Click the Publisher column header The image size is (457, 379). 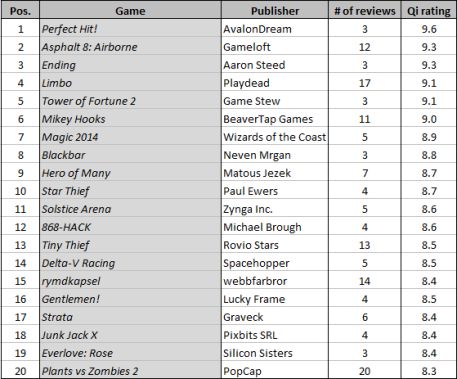coord(275,11)
